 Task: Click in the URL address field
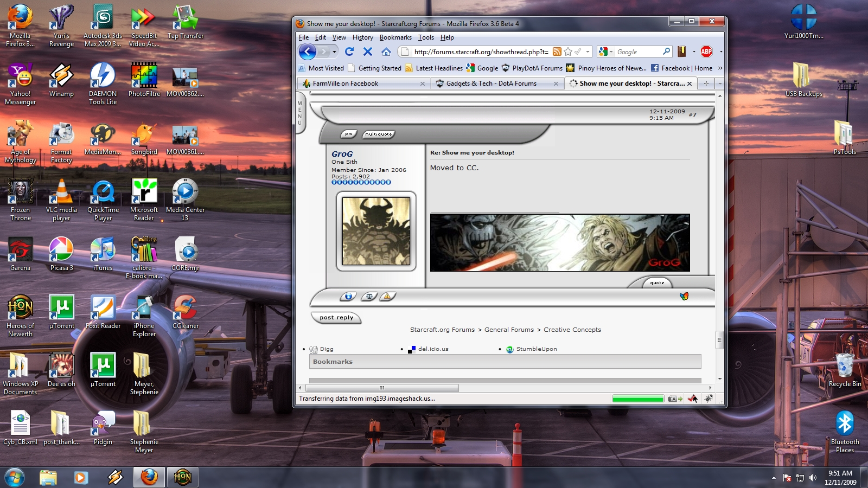(481, 52)
